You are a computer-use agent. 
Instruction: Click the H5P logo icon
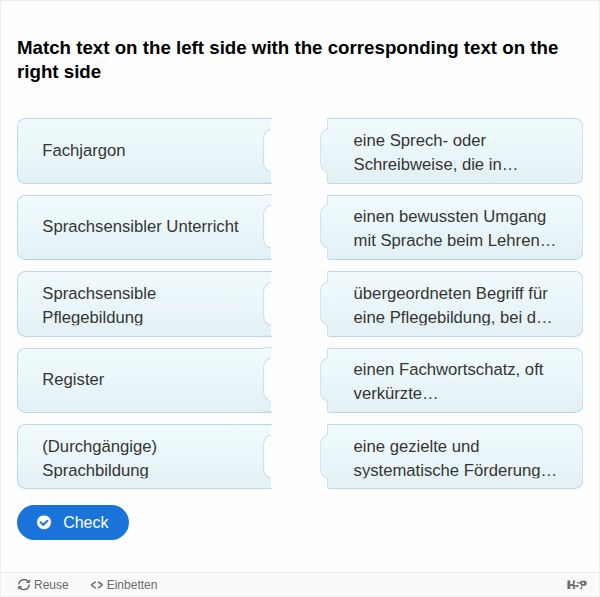pos(576,585)
